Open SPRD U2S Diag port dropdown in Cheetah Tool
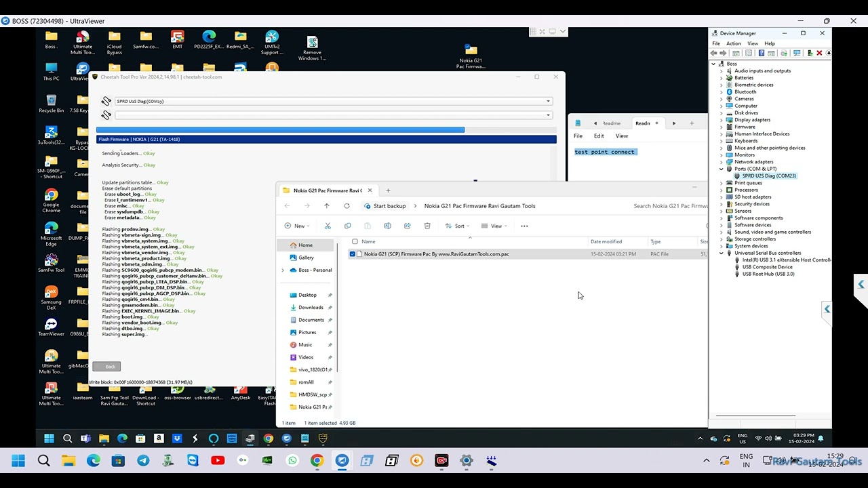Screen dimensions: 868x488 [x=548, y=101]
